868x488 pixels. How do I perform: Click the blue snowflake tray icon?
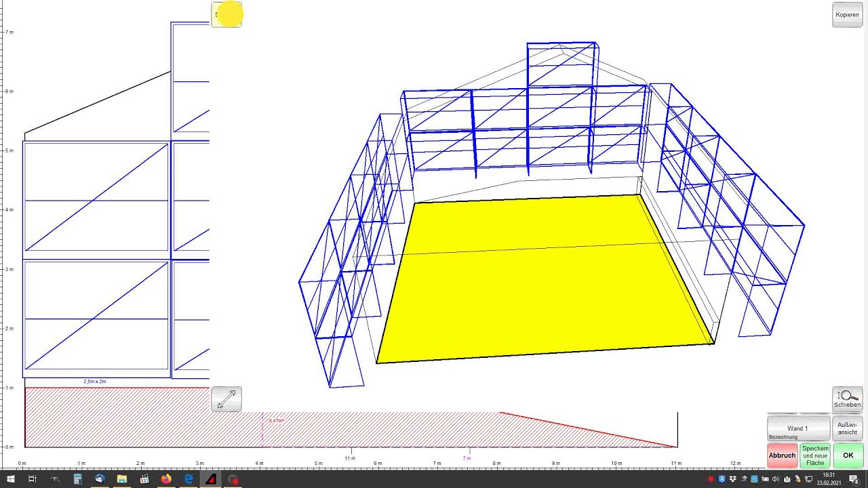coord(722,479)
